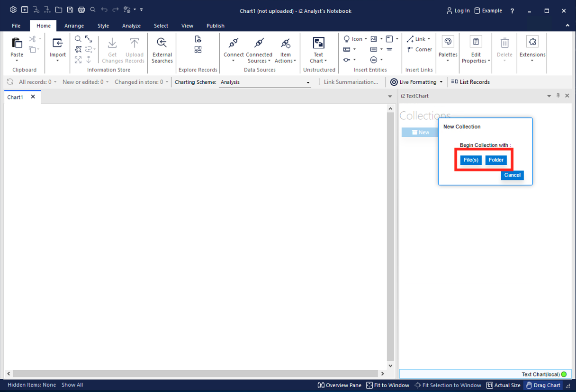This screenshot has width=576, height=392.
Task: Click Actual Size in status bar
Action: [x=503, y=385]
